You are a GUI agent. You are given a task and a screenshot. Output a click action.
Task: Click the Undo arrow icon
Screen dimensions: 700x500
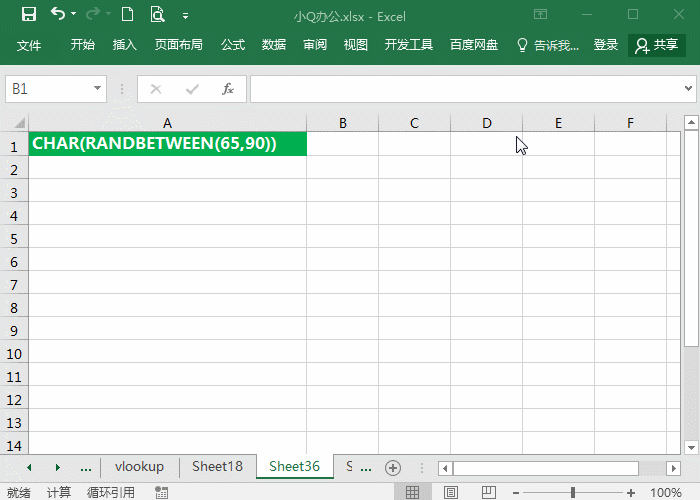click(x=58, y=15)
